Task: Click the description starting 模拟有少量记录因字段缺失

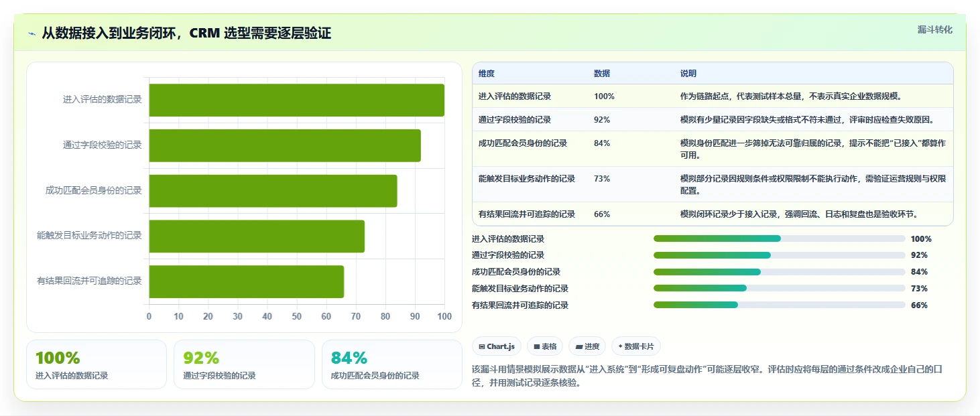Action: (x=807, y=120)
